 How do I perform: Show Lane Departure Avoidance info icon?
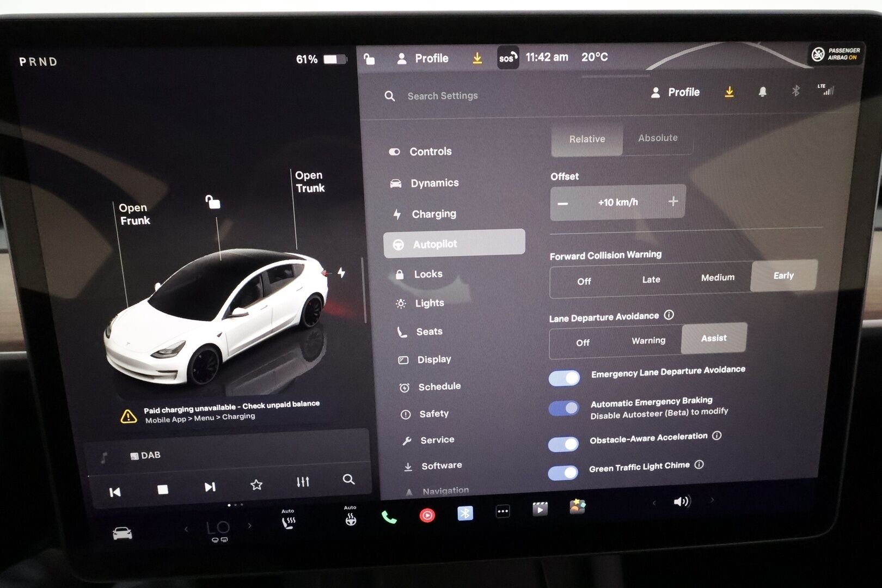pyautogui.click(x=669, y=315)
